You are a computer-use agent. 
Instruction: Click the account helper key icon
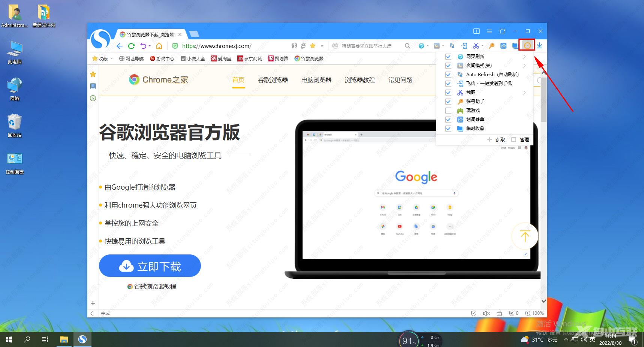point(491,46)
